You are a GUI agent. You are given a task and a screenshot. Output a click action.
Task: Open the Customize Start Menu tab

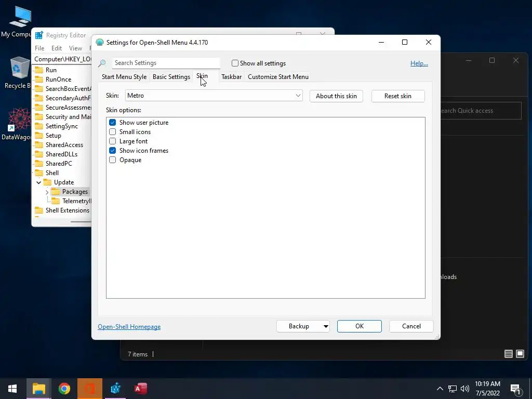(278, 77)
